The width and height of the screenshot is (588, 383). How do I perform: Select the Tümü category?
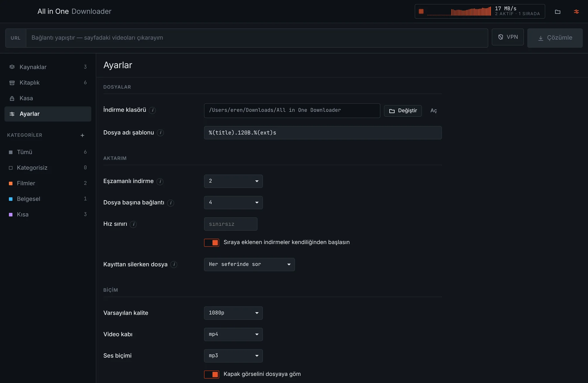click(x=48, y=152)
